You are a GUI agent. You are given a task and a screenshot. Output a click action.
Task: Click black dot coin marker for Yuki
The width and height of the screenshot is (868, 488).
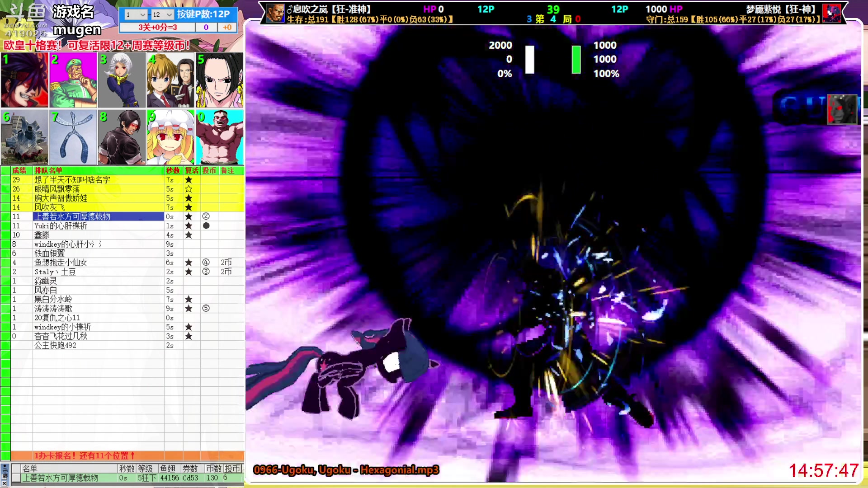(206, 225)
